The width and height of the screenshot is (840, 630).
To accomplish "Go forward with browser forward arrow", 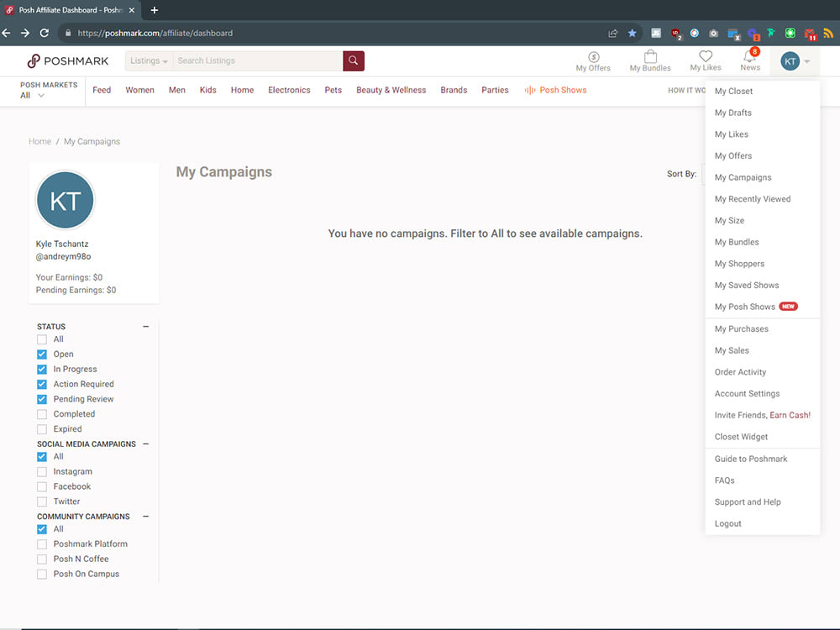I will [25, 34].
